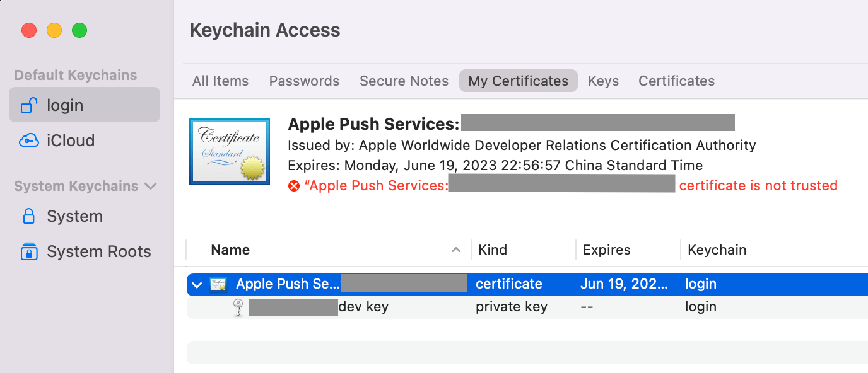Collapse the System Keychains section chevron
This screenshot has width=868, height=373.
pyautogui.click(x=151, y=186)
